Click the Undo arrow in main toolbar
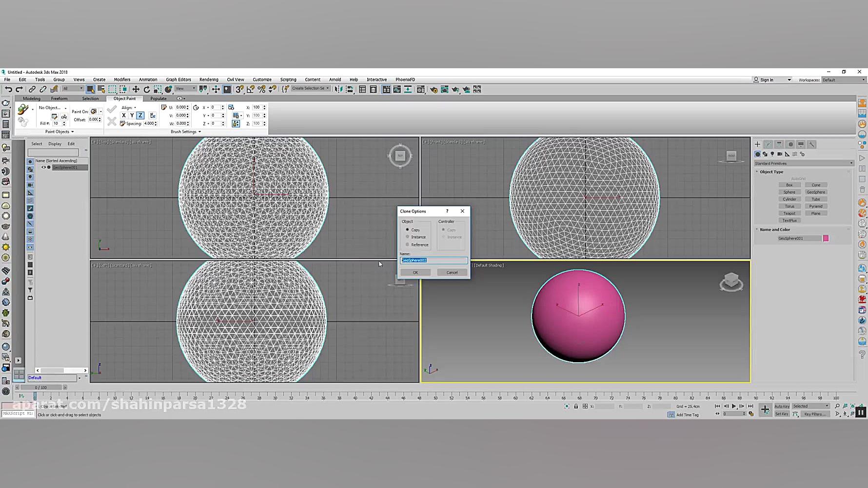 point(8,89)
